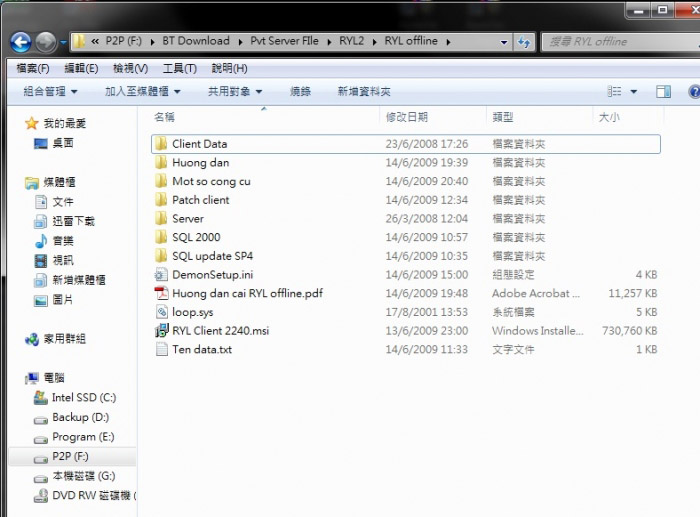Click the 新增資料夾 button
The image size is (700, 517).
(363, 91)
